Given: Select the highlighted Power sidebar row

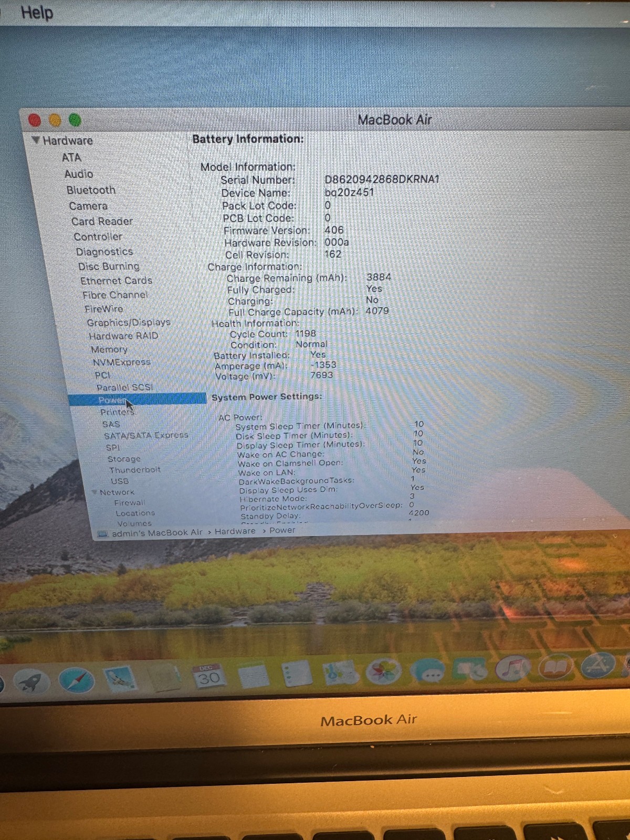Looking at the screenshot, I should (x=137, y=400).
